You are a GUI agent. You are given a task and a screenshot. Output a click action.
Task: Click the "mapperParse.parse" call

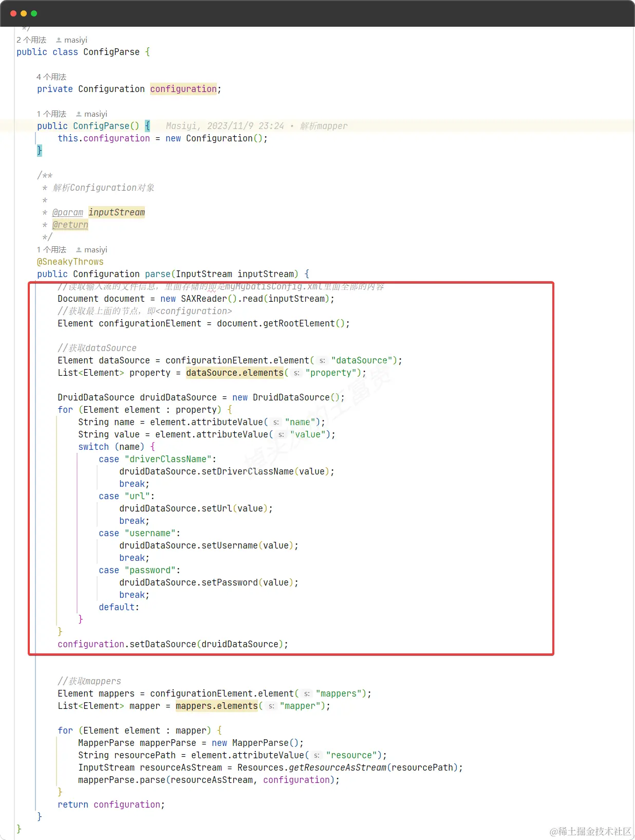coord(122,780)
